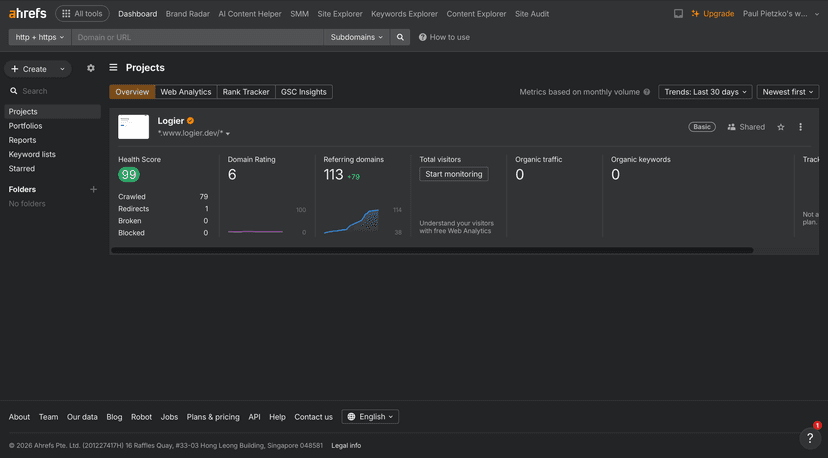
Task: Open the All tools grid menu
Action: 82,14
